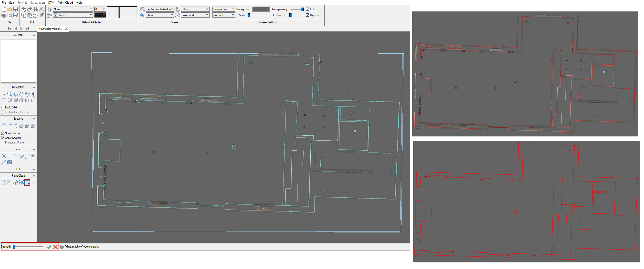The image size is (644, 269).
Task: Expand the collapsed Edit panel
Action: [34, 170]
